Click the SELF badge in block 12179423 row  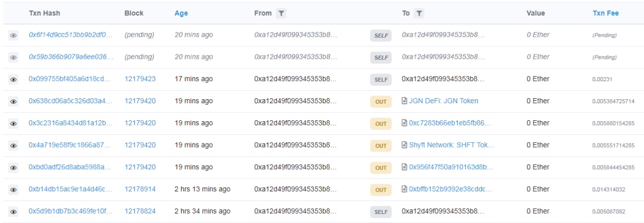pos(381,80)
